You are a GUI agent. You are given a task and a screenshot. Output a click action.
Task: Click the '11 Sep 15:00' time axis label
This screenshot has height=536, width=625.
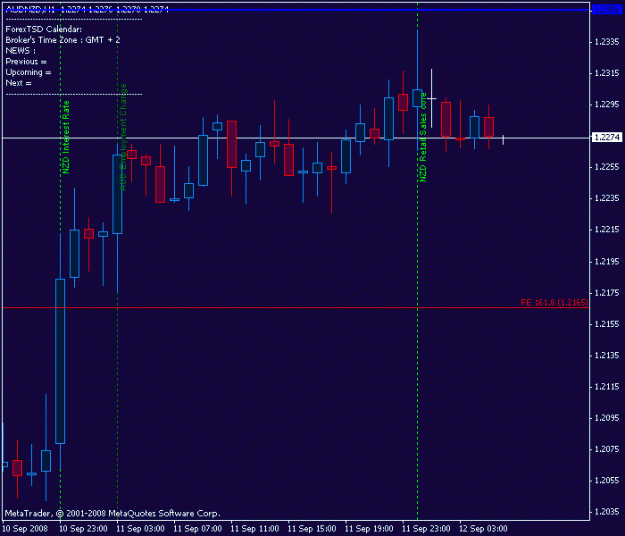click(x=312, y=529)
